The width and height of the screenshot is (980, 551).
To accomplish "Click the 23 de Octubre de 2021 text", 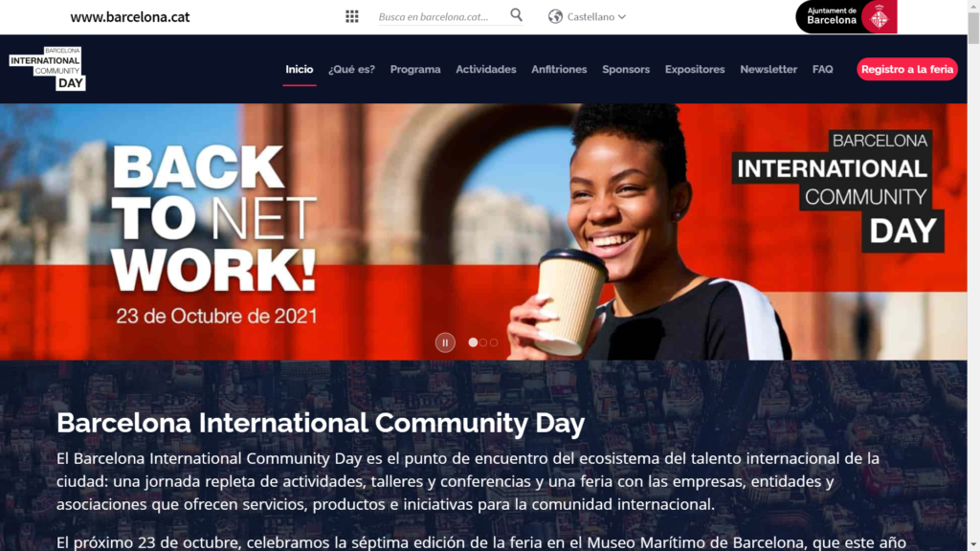I will tap(217, 316).
